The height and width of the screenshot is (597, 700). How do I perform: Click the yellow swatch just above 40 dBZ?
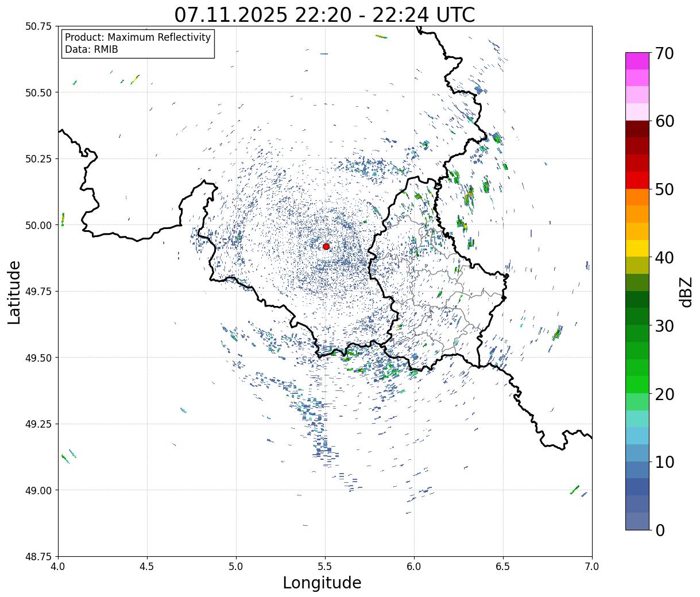[x=637, y=248]
